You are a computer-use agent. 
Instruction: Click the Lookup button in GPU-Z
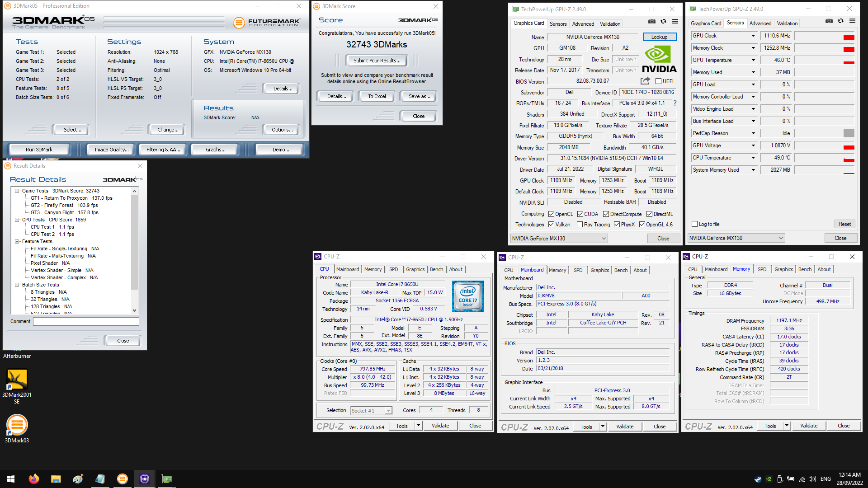click(659, 37)
